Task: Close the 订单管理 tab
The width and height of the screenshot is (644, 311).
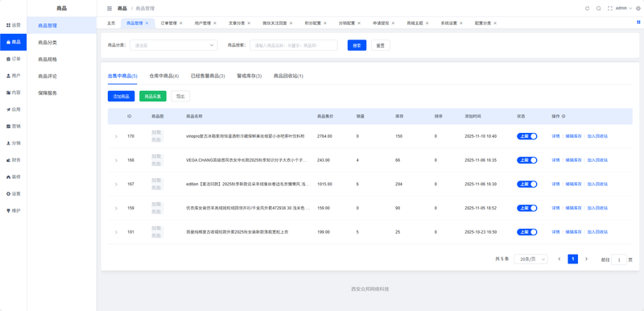Action: [180, 23]
